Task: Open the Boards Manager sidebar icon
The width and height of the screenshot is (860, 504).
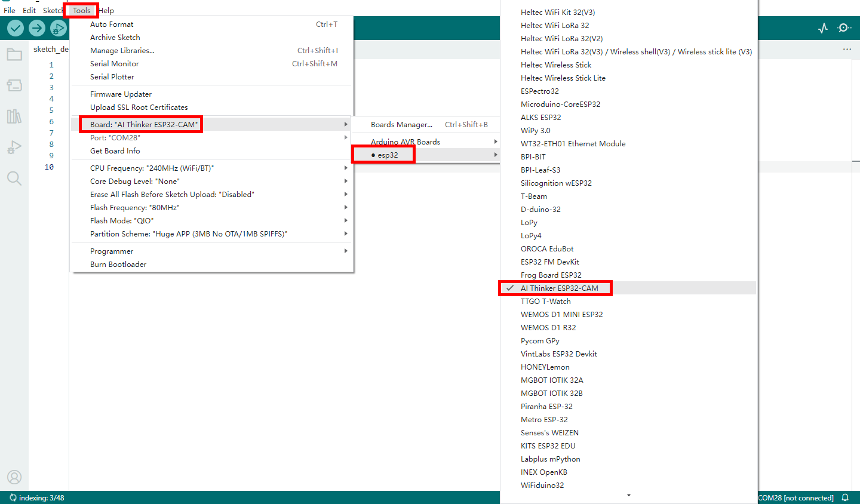Action: [x=14, y=85]
